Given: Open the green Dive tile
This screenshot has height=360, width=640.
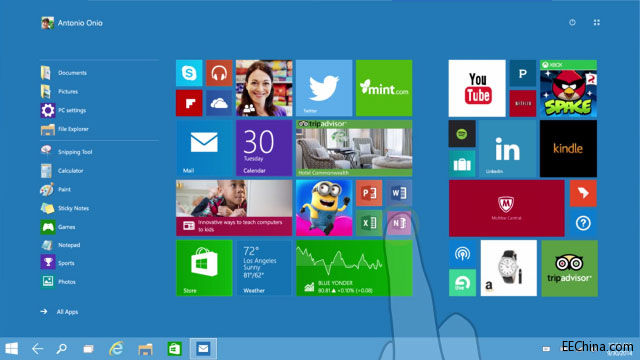Looking at the screenshot, I should [x=462, y=283].
